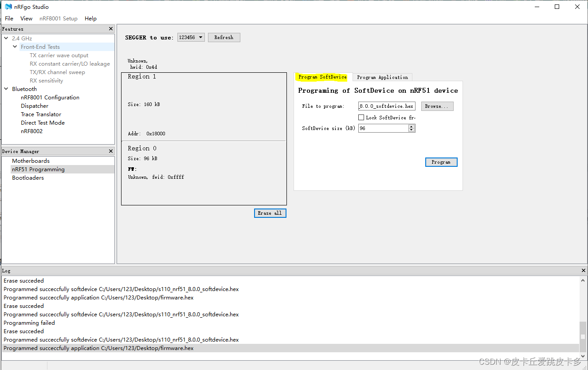Close the Log panel

[x=583, y=270]
